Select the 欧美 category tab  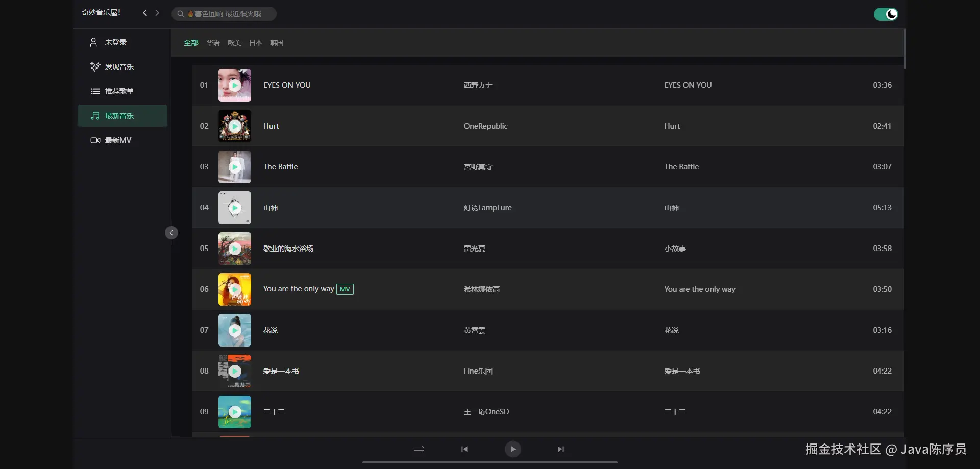click(234, 43)
